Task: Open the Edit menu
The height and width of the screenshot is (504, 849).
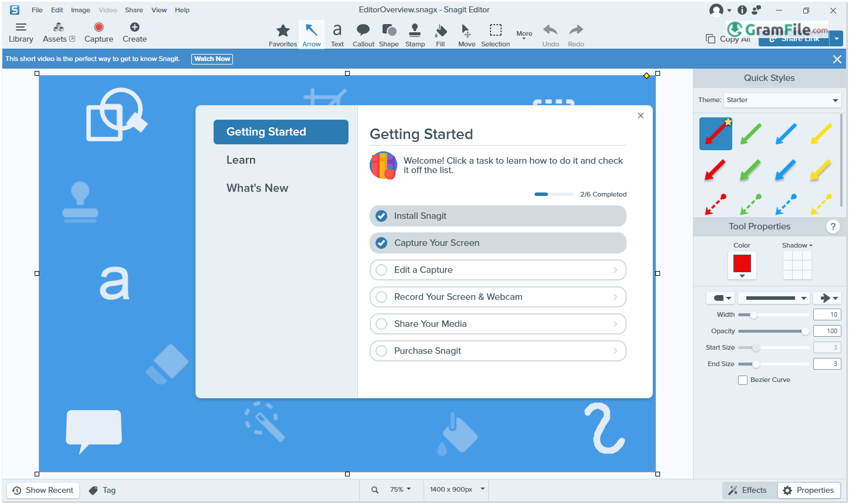Action: click(x=57, y=10)
